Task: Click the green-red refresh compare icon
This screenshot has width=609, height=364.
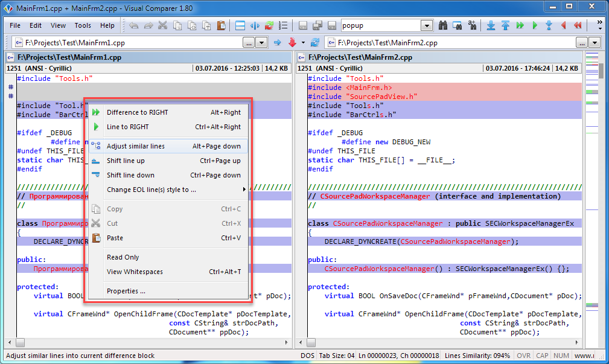Action: (x=269, y=26)
